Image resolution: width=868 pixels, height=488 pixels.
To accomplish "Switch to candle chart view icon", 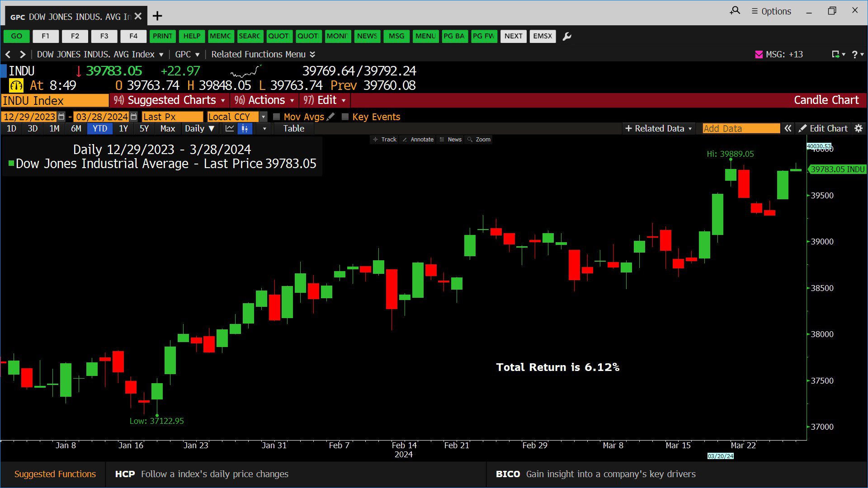I will click(x=245, y=128).
